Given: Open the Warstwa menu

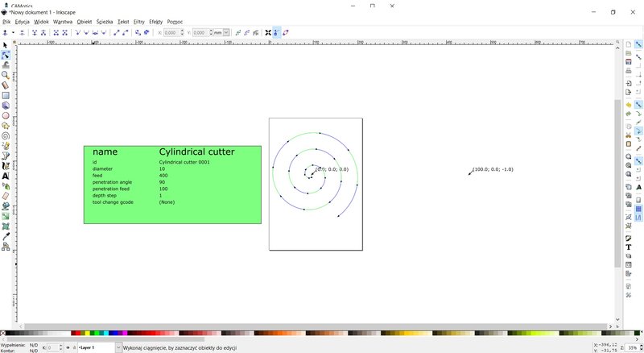Looking at the screenshot, I should (x=63, y=22).
